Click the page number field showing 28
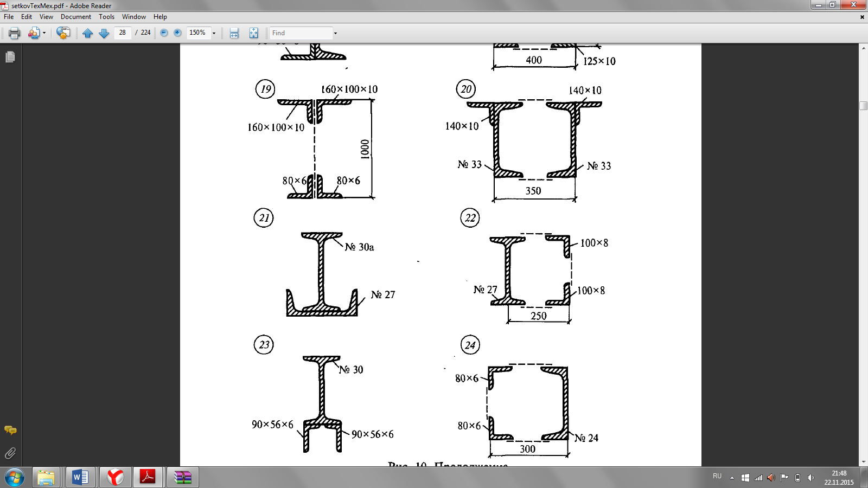This screenshot has width=868, height=488. (123, 33)
